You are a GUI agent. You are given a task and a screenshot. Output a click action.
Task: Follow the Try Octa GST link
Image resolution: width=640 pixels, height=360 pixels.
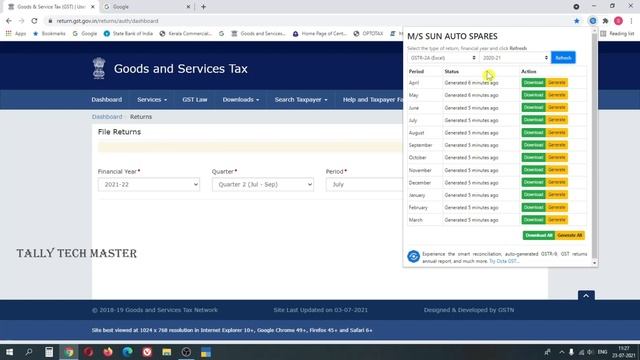pos(504,261)
